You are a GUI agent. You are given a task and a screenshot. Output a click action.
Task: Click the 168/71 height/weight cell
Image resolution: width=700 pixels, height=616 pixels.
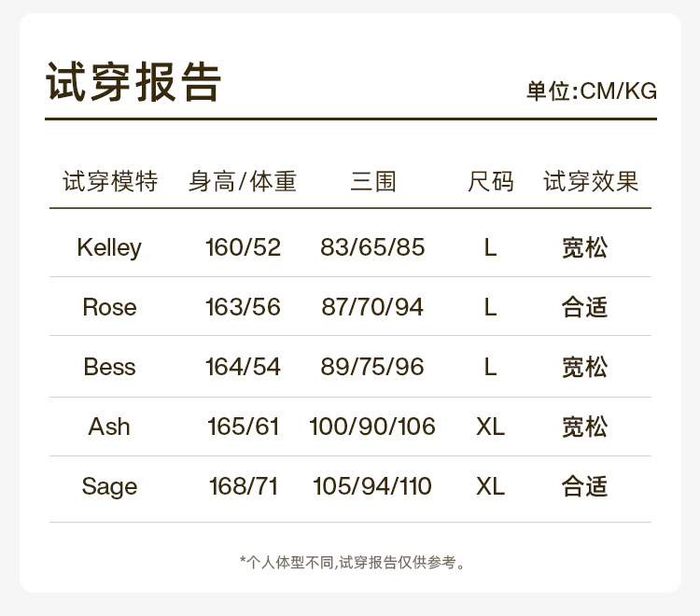click(243, 486)
